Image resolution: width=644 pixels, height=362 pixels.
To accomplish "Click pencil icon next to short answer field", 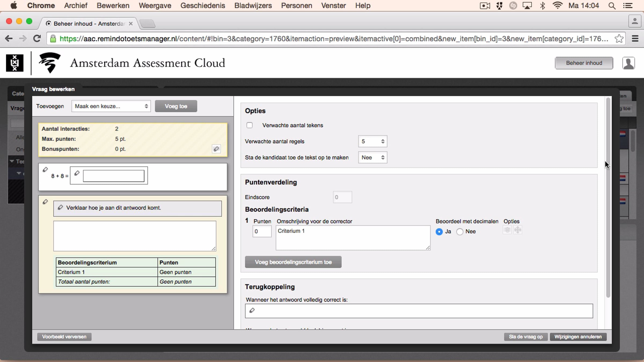I will click(77, 173).
